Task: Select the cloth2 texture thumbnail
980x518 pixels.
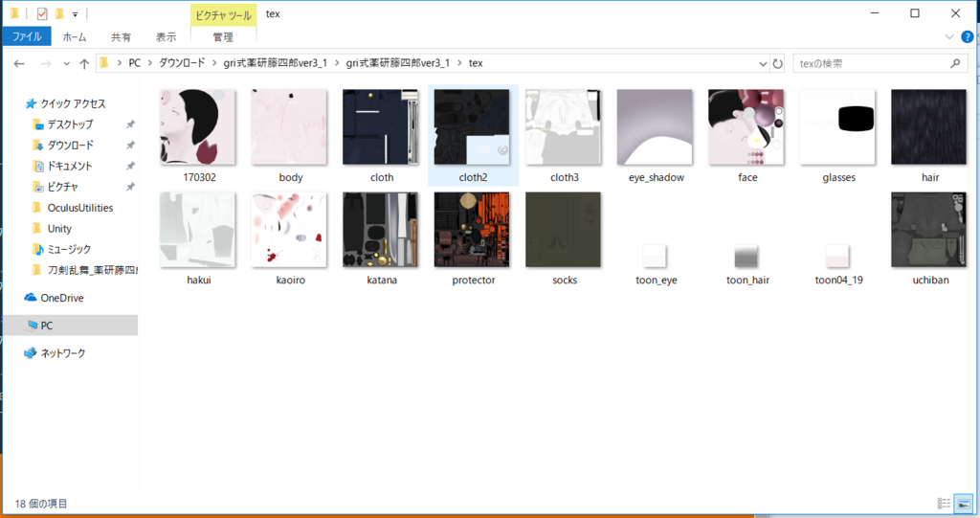Action: click(472, 127)
